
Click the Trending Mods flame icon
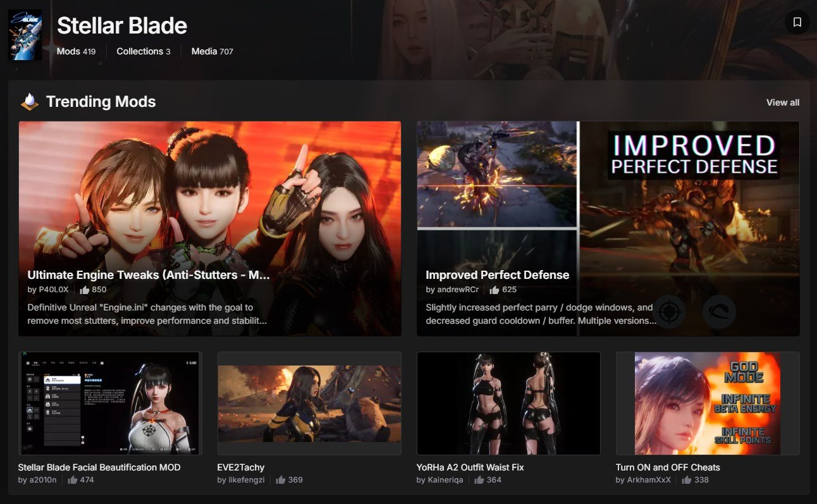(x=30, y=101)
